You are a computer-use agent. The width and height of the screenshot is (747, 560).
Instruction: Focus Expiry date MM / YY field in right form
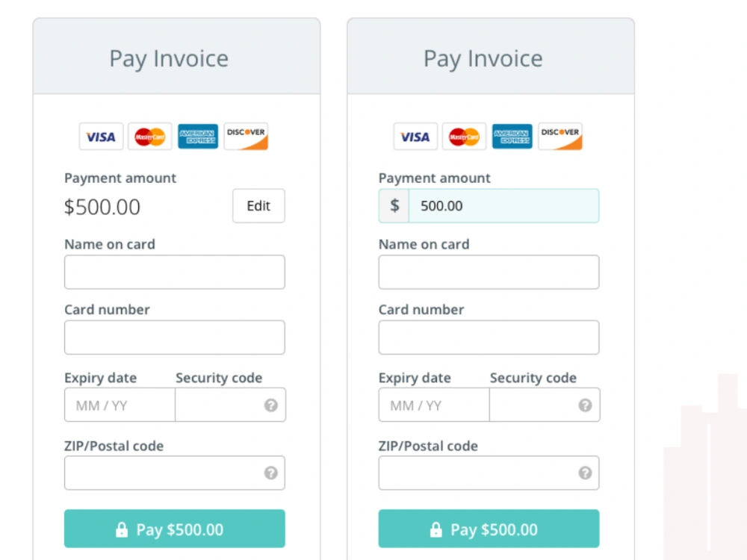click(x=434, y=405)
